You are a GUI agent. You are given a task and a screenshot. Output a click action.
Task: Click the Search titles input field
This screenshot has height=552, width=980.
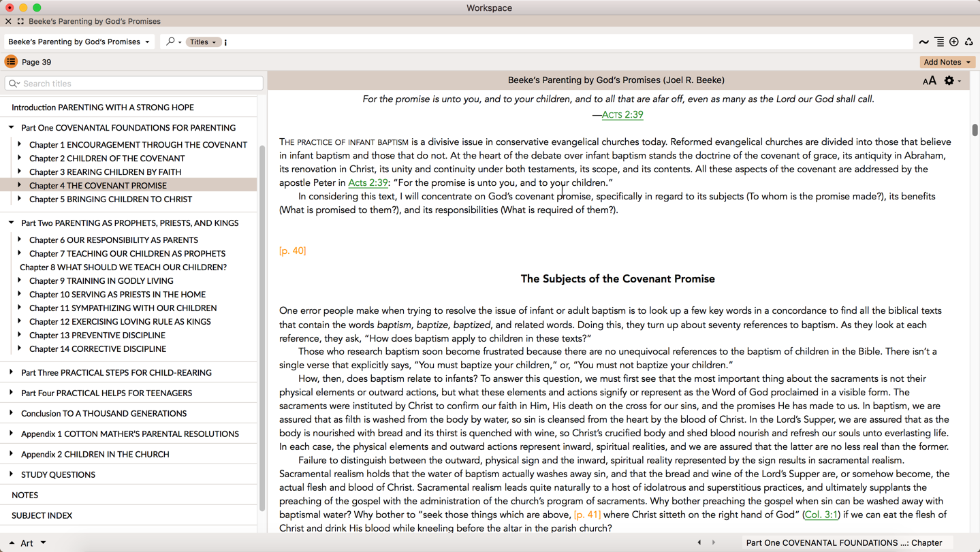133,84
